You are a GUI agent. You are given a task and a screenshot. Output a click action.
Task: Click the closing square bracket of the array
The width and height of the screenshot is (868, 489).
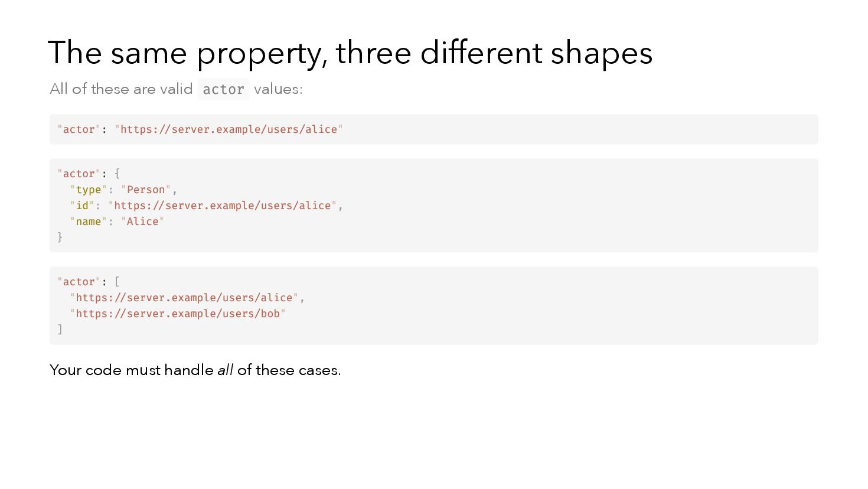point(60,329)
